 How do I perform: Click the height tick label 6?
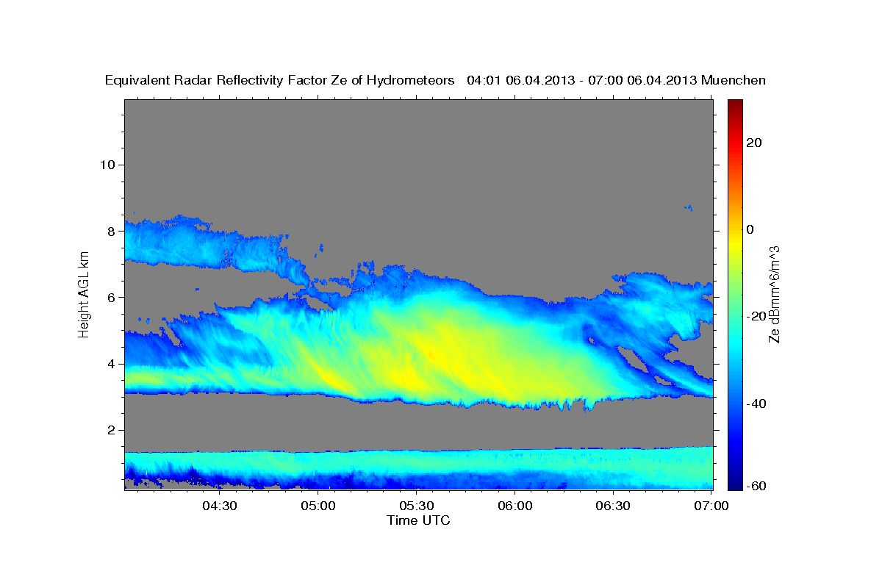pos(110,297)
